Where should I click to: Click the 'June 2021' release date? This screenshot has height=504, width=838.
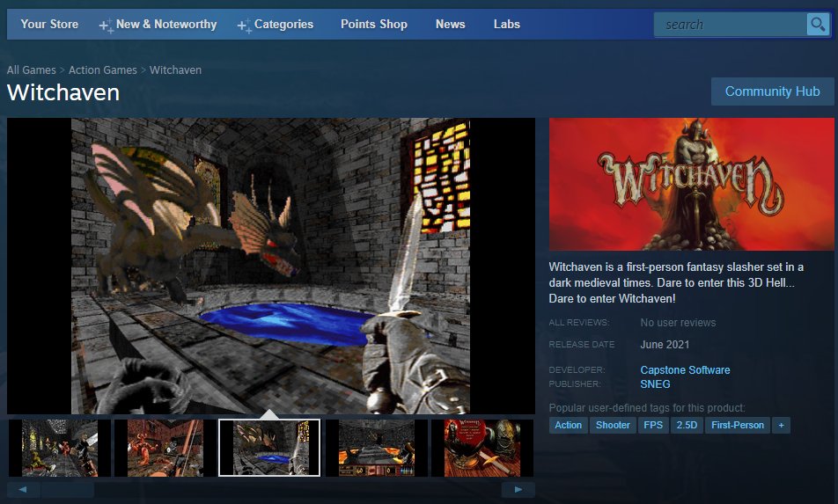[x=665, y=345]
